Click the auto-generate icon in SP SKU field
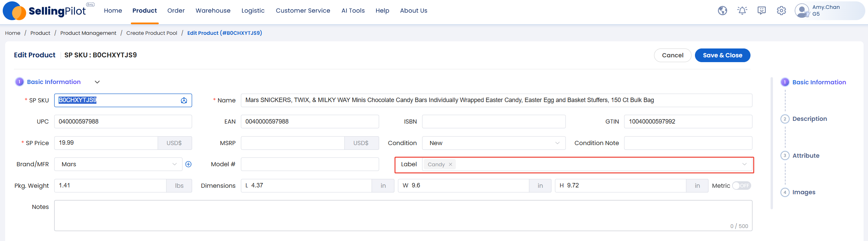Screen dimensions: 868x241 pos(184,100)
